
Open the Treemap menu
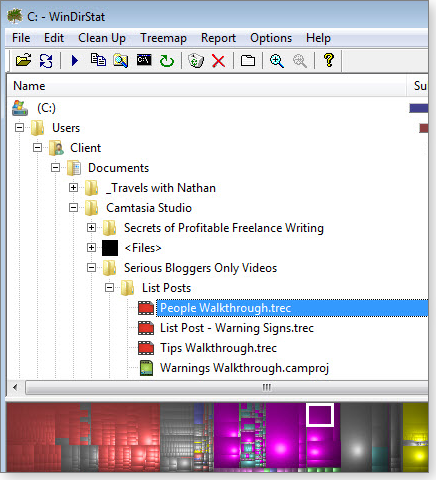[x=163, y=38]
